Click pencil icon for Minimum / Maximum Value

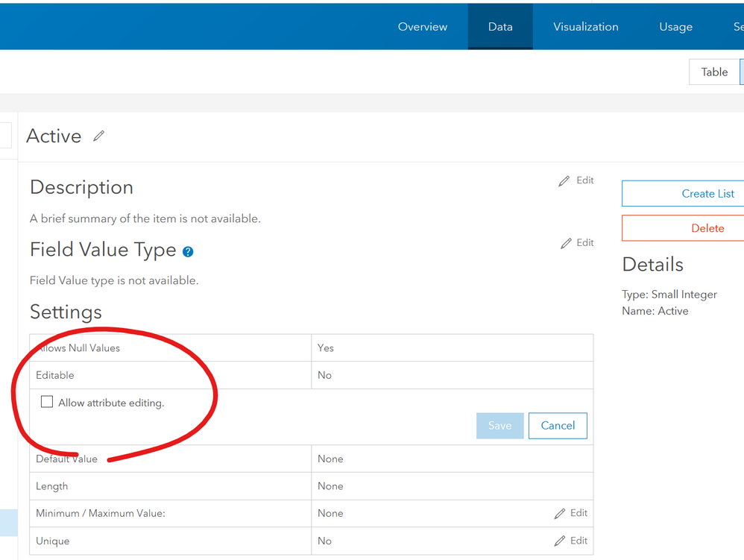(560, 514)
